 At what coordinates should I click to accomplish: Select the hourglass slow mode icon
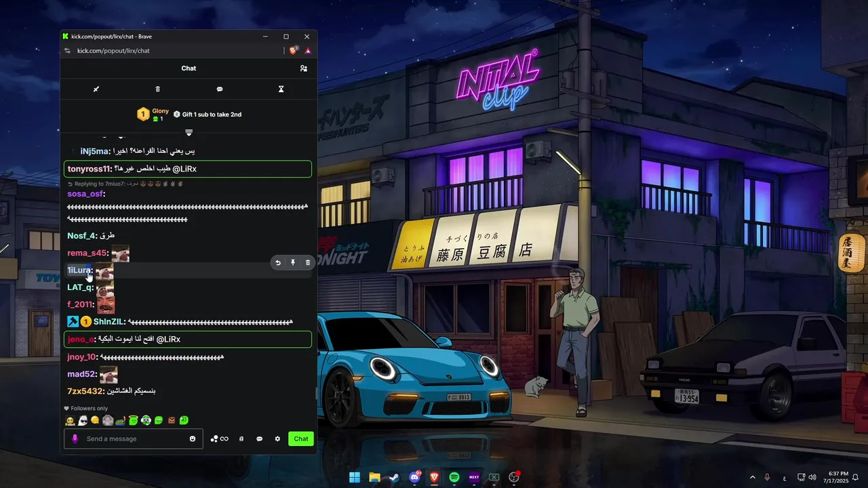point(281,89)
